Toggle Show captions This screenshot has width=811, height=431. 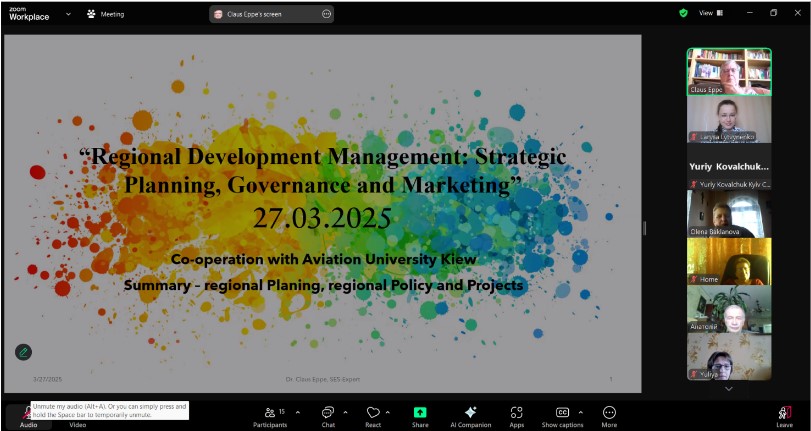pyautogui.click(x=562, y=413)
